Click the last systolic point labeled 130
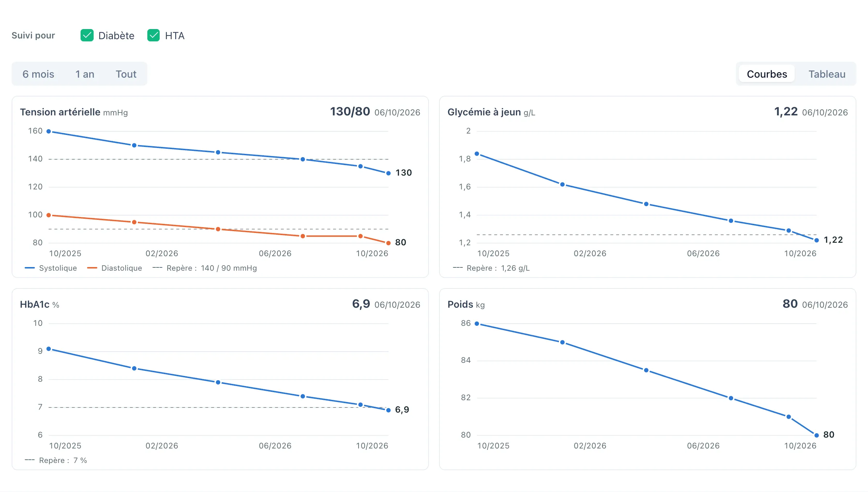The width and height of the screenshot is (868, 492). 388,173
